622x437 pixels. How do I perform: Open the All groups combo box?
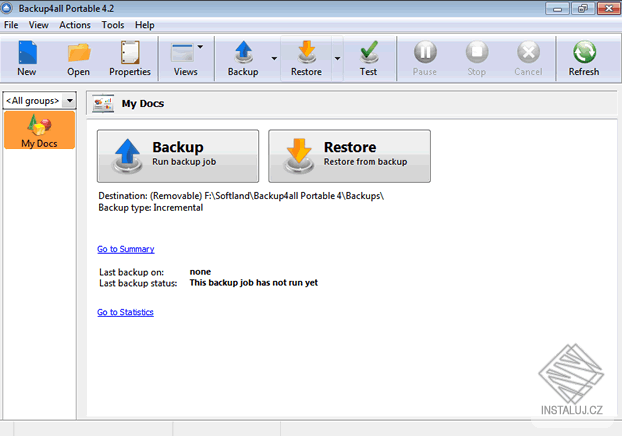[x=39, y=101]
